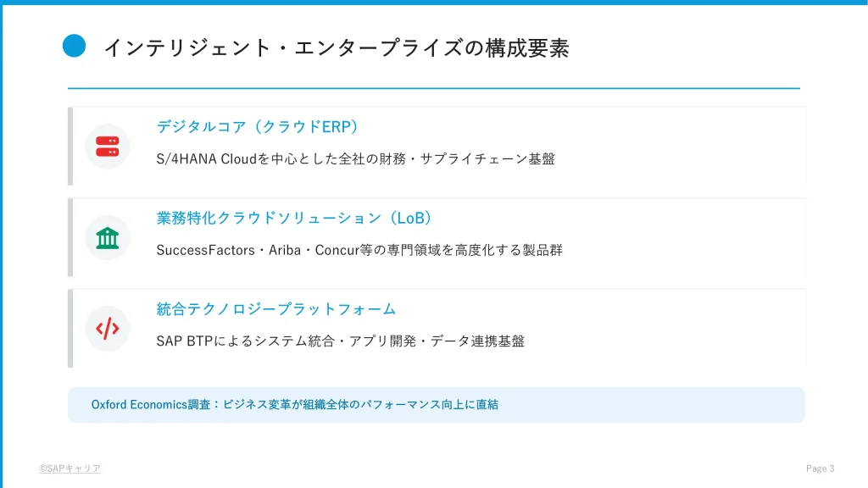The width and height of the screenshot is (868, 488).
Task: Click the blue circle beside the slide title
Action: 75,47
